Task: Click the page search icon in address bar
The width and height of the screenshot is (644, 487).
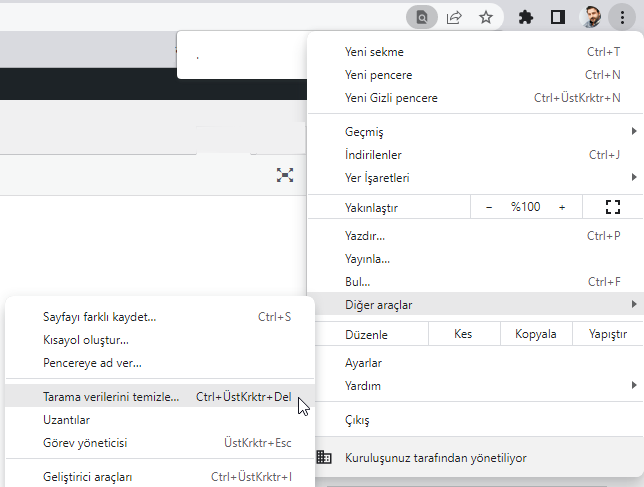Action: (x=423, y=17)
